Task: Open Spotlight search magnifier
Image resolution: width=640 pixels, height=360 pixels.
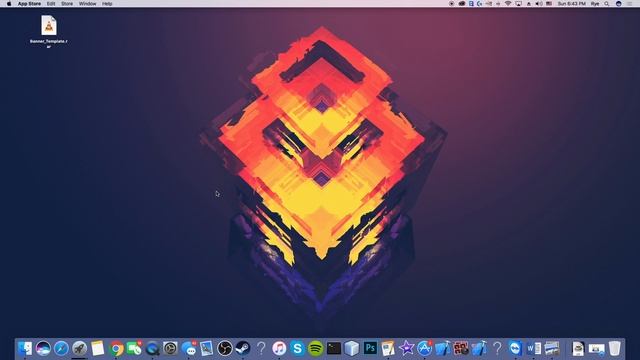Action: [x=607, y=4]
